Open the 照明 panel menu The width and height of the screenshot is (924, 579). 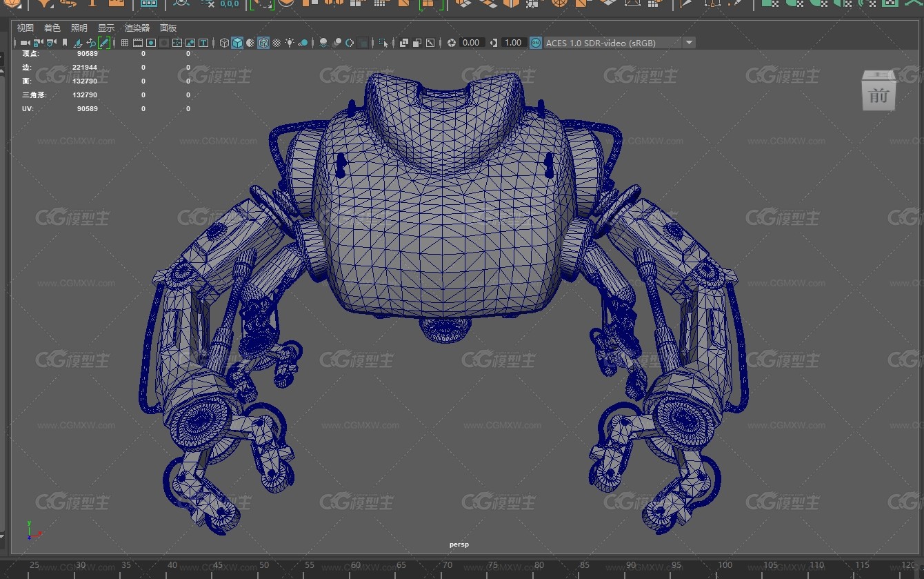tap(79, 28)
